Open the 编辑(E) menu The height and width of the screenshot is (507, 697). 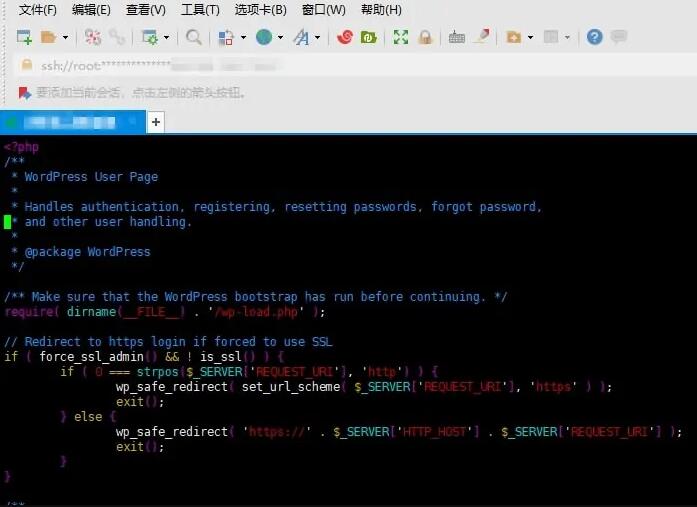coord(91,9)
